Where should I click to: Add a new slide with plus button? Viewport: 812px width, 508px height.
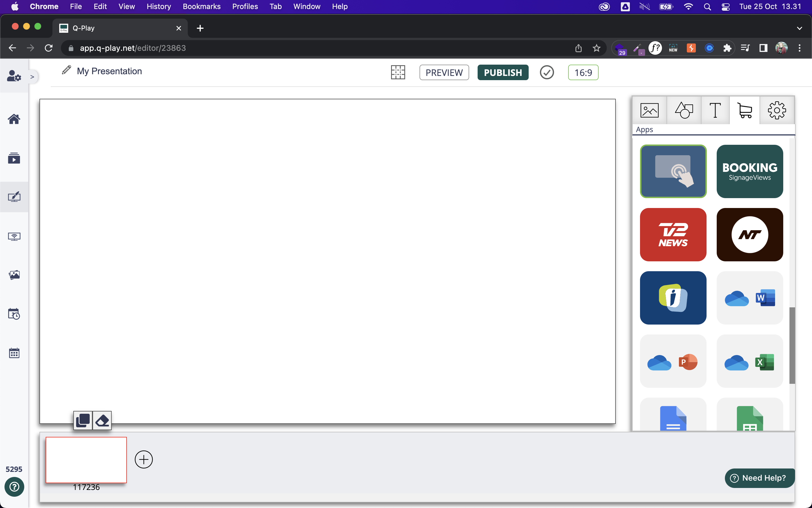click(144, 460)
